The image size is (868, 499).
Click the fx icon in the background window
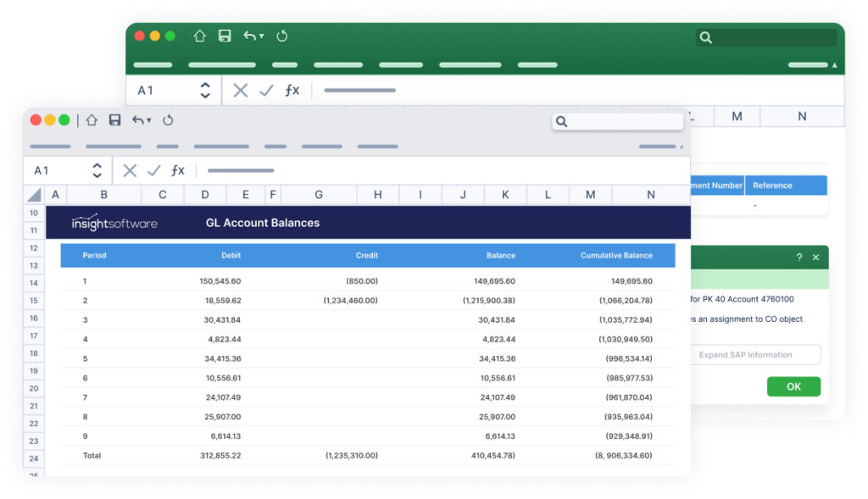coord(291,90)
